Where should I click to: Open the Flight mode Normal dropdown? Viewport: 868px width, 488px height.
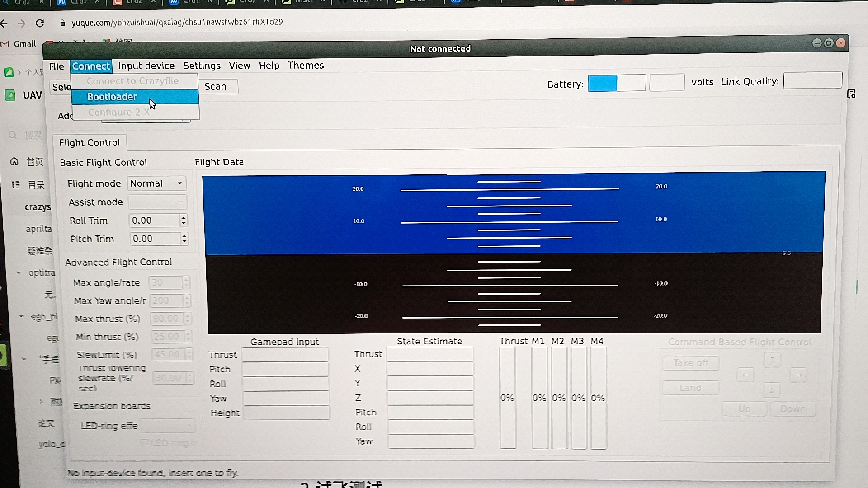pyautogui.click(x=156, y=183)
